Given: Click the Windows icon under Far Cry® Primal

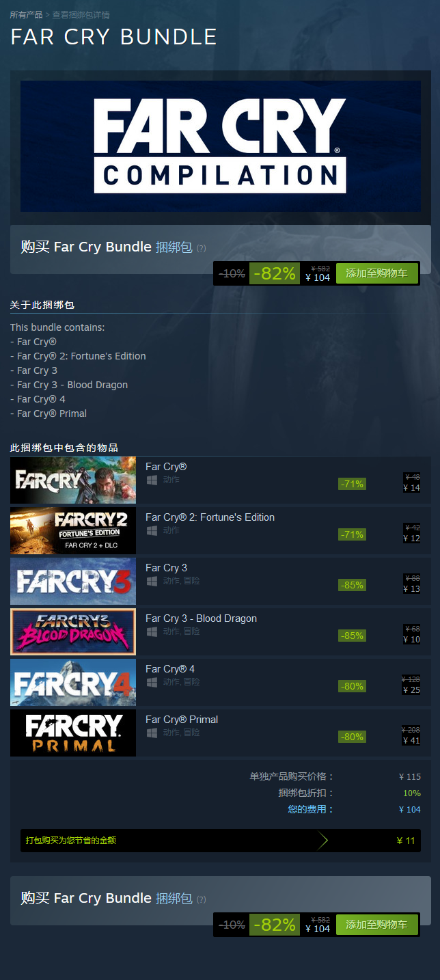Looking at the screenshot, I should (x=152, y=733).
